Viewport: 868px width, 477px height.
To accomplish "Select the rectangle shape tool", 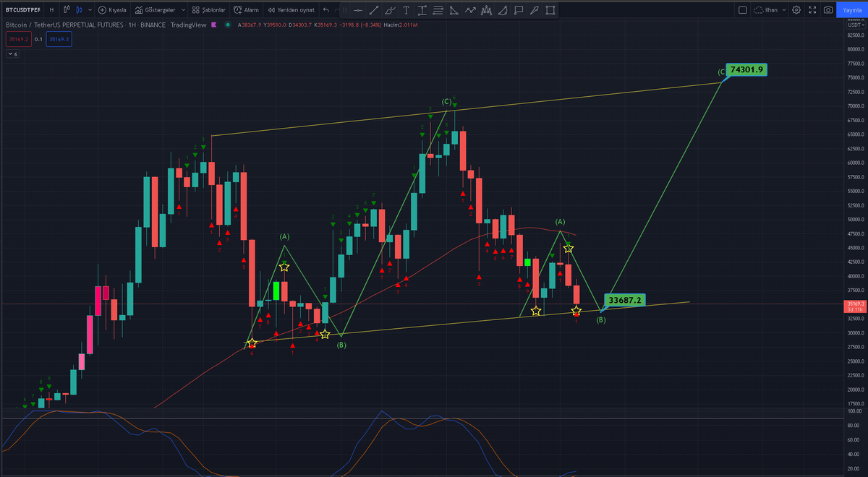I will pos(550,10).
